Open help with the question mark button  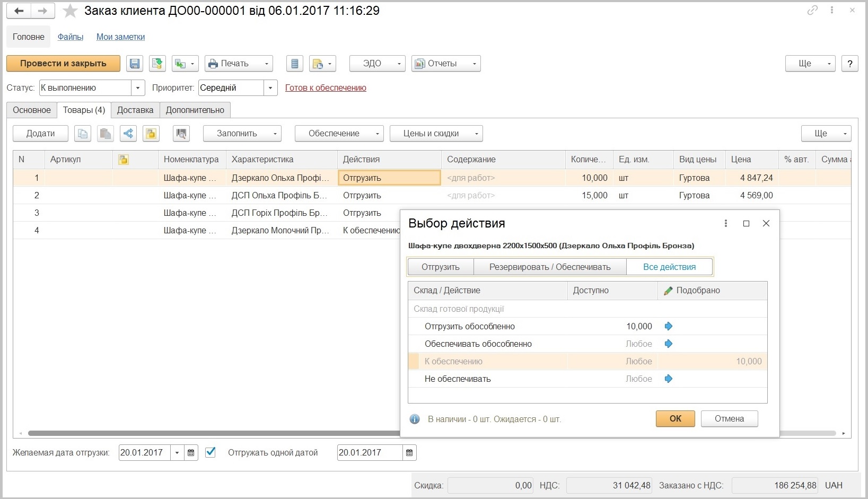(850, 64)
